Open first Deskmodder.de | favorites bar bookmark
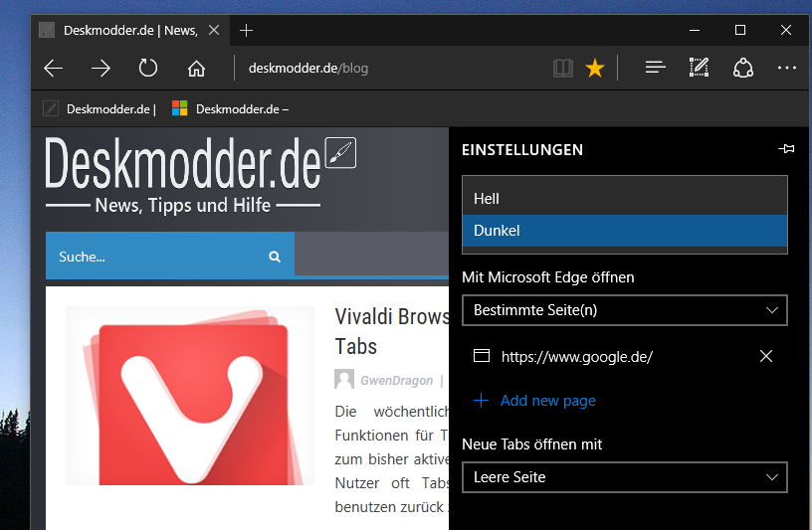Image resolution: width=812 pixels, height=530 pixels. tap(100, 109)
